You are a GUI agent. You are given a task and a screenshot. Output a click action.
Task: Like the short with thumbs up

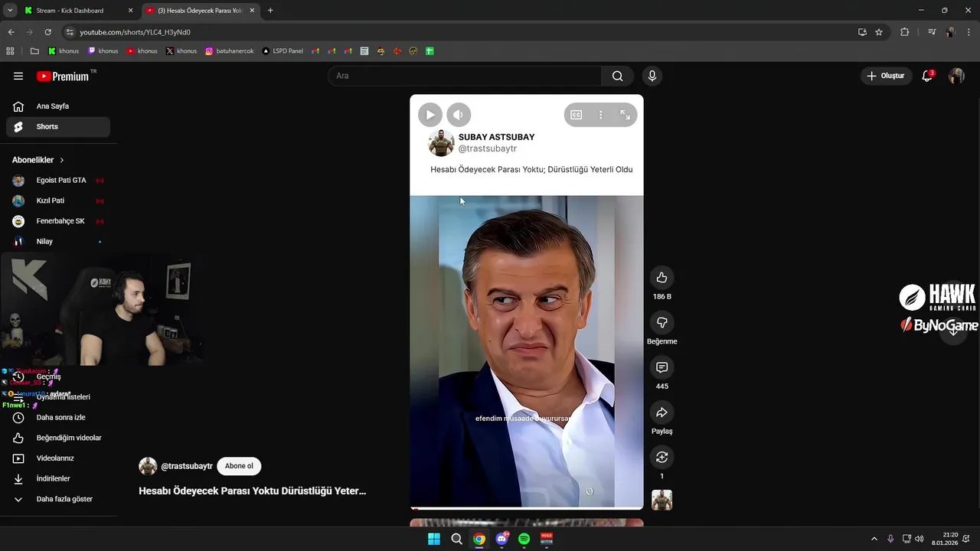(661, 278)
